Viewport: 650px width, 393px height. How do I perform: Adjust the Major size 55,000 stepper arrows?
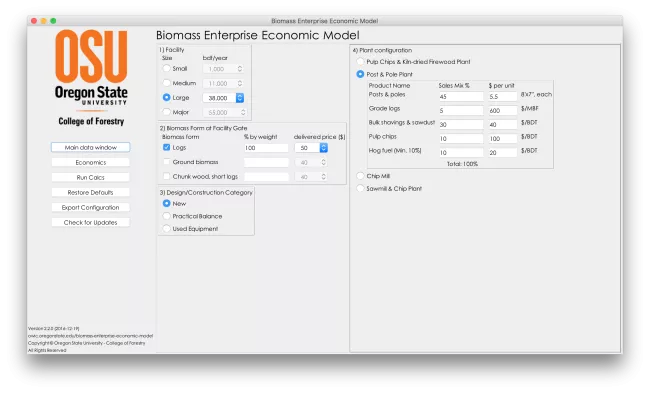243,112
